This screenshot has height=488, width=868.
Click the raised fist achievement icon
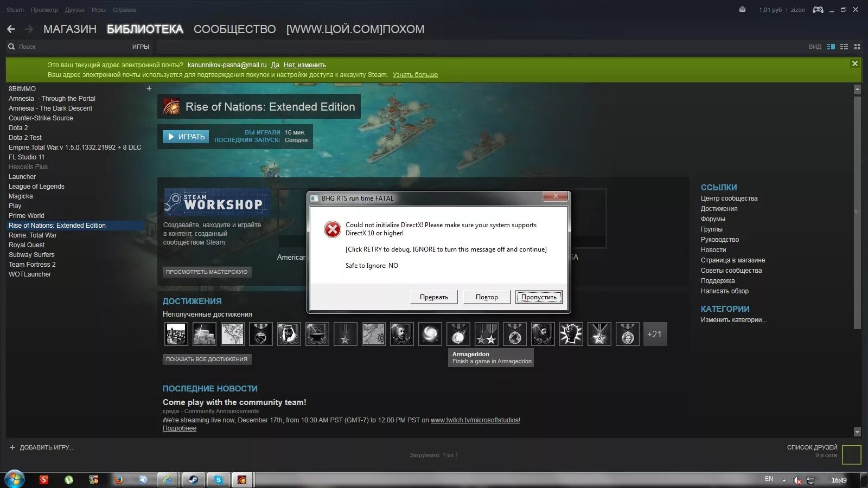tap(571, 334)
